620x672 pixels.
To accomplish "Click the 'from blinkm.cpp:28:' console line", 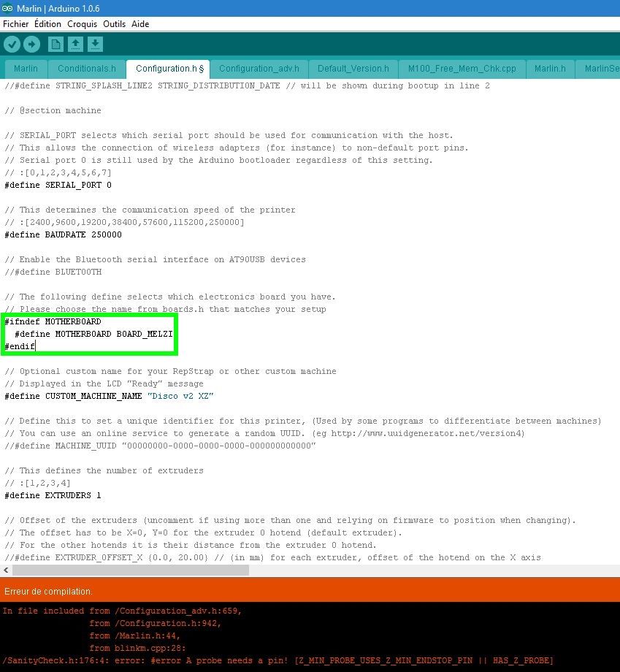I will pyautogui.click(x=137, y=648).
